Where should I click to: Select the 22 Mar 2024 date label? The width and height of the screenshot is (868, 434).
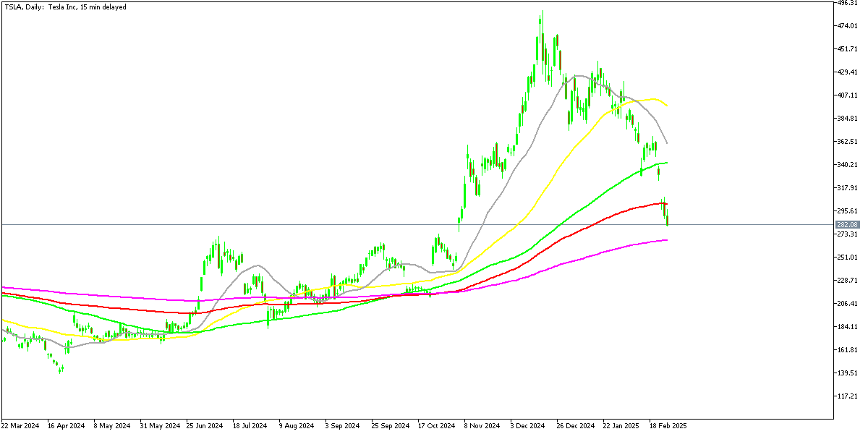(x=21, y=426)
